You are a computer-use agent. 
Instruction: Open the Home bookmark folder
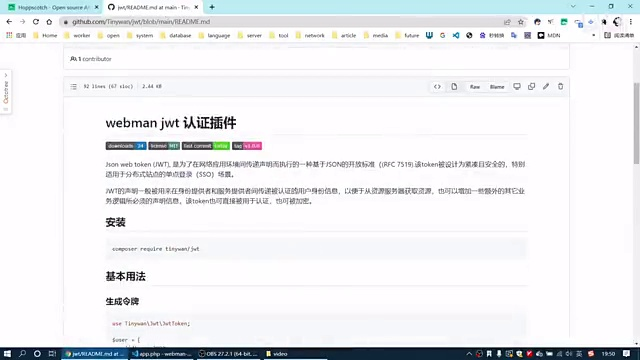(x=45, y=36)
